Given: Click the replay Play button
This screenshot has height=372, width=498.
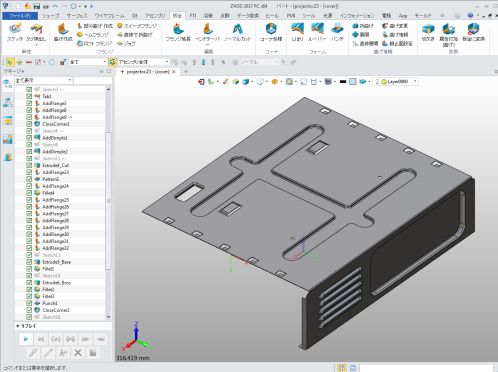Looking at the screenshot, I should 26,339.
